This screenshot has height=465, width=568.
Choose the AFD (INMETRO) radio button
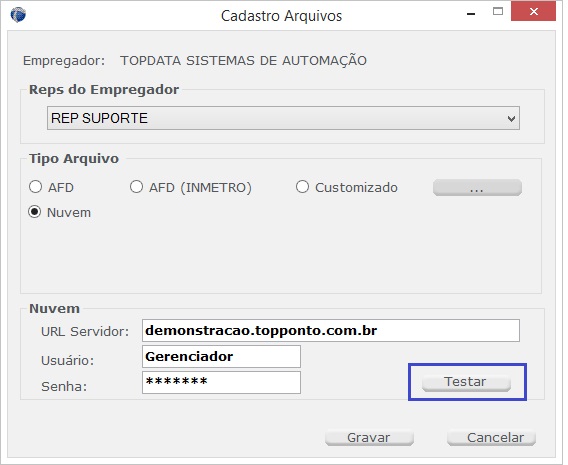tap(136, 187)
